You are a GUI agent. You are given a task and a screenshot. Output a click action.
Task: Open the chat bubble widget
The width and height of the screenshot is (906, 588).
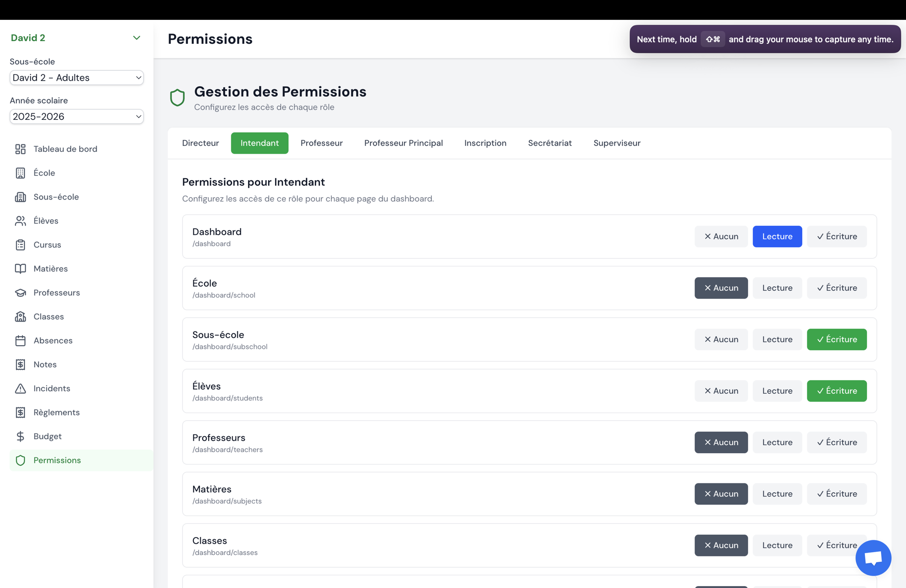(873, 558)
